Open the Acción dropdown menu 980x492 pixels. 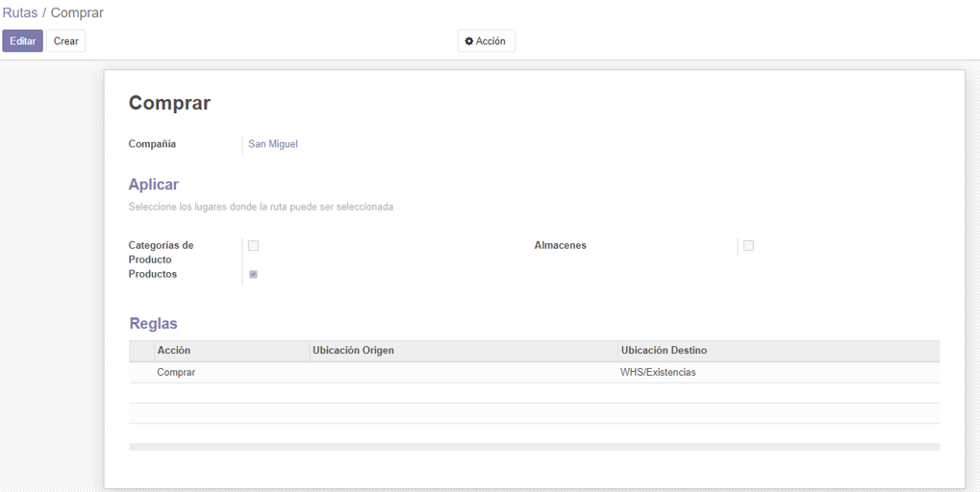coord(487,40)
